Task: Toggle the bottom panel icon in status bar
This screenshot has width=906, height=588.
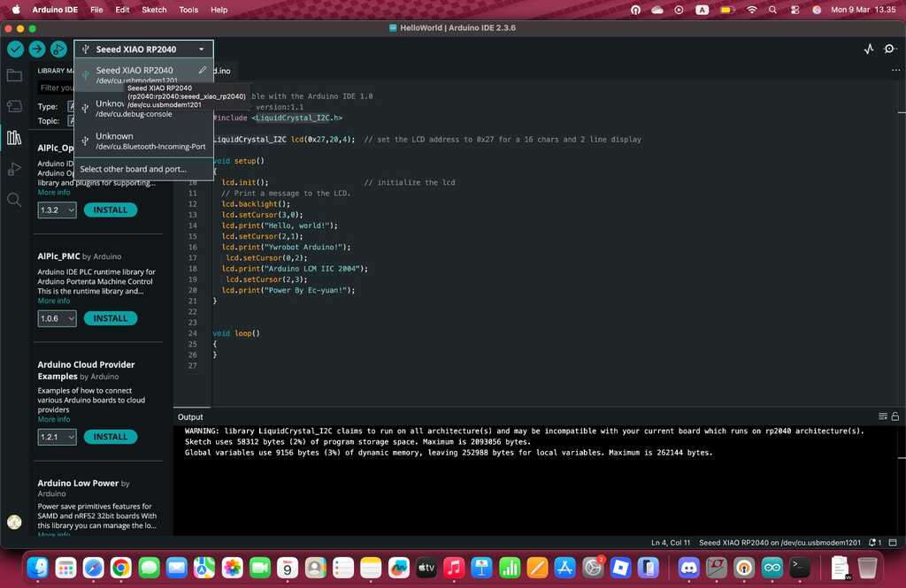Action: [x=893, y=542]
